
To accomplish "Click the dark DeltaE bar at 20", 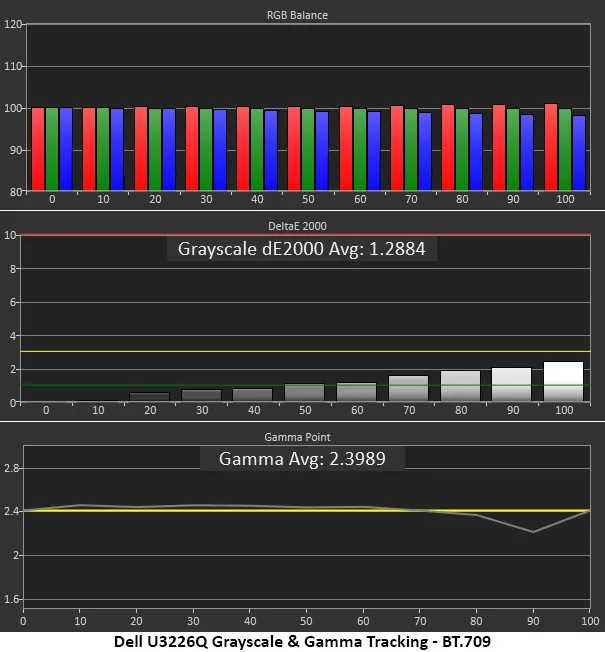I will point(150,397).
